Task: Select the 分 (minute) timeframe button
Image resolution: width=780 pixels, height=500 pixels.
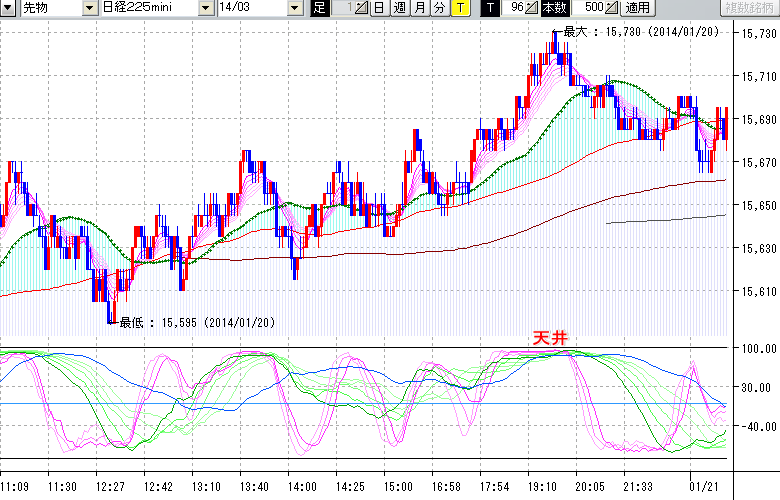Action: (439, 8)
